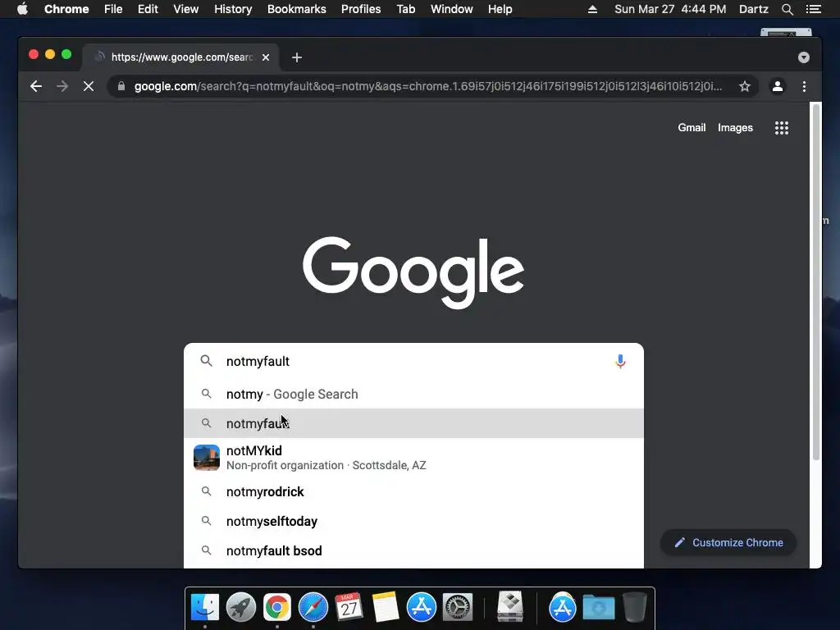Screen dimensions: 840x630
Task: Open the Chrome application menu
Action: point(66,9)
